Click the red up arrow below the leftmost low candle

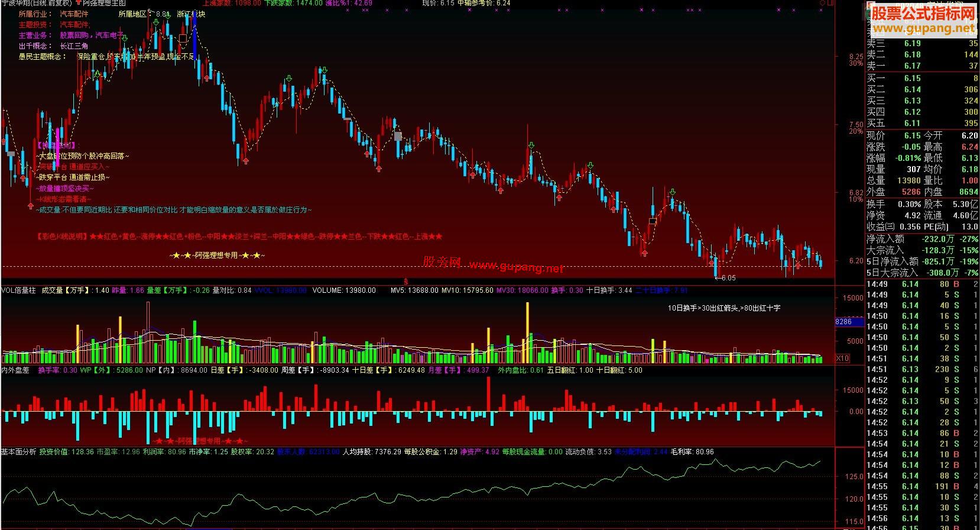[x=30, y=206]
